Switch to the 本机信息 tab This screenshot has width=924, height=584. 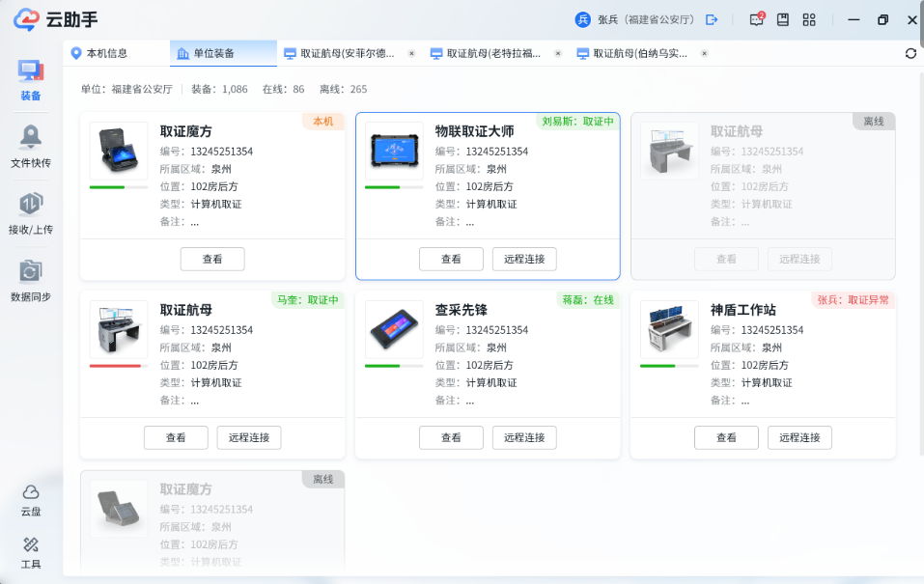106,53
